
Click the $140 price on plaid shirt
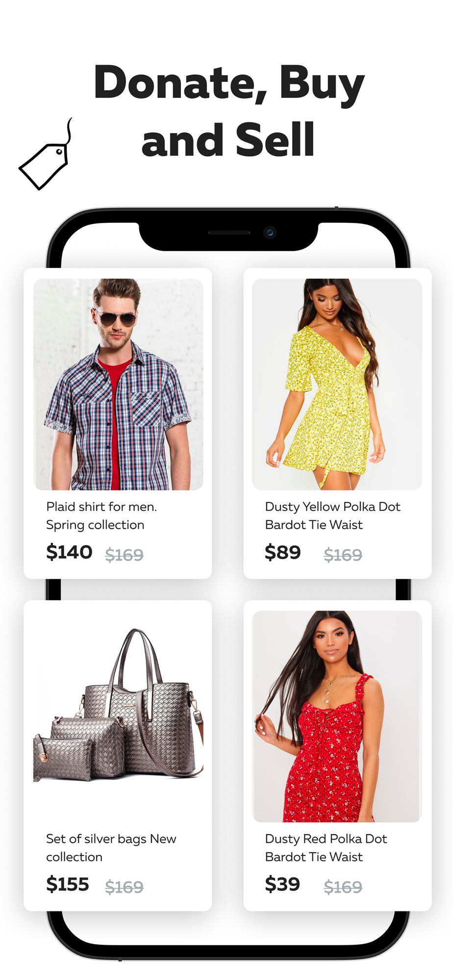pyautogui.click(x=69, y=552)
